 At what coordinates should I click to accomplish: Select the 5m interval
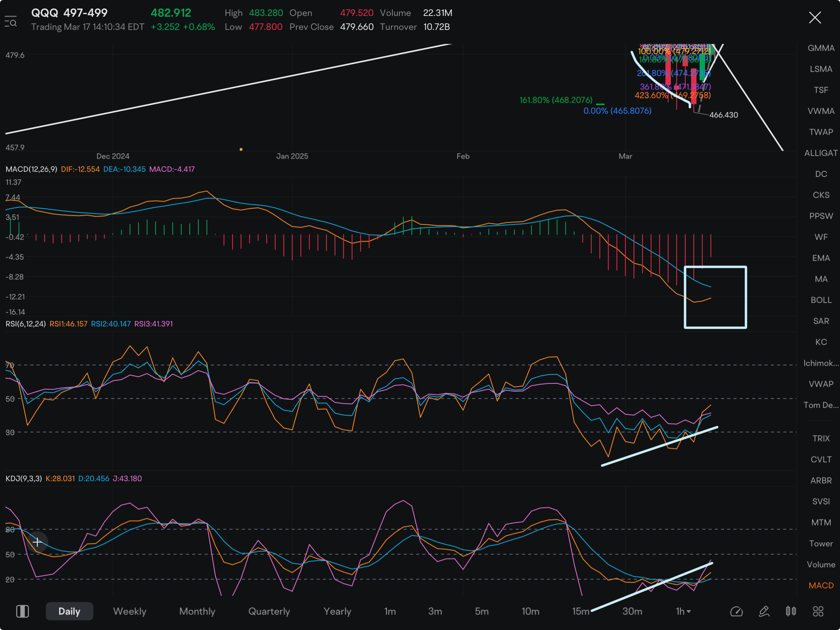click(x=481, y=611)
